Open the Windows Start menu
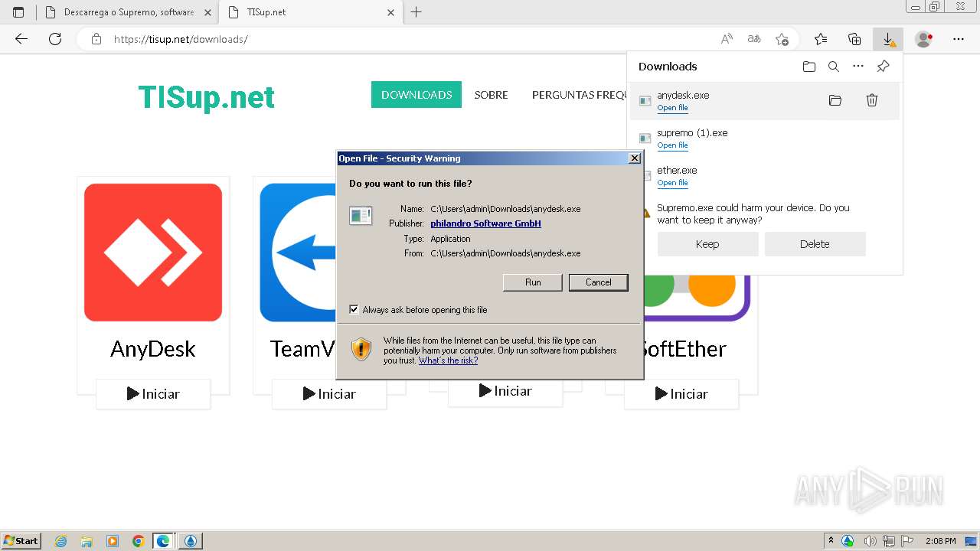Image resolution: width=980 pixels, height=551 pixels. (x=21, y=541)
